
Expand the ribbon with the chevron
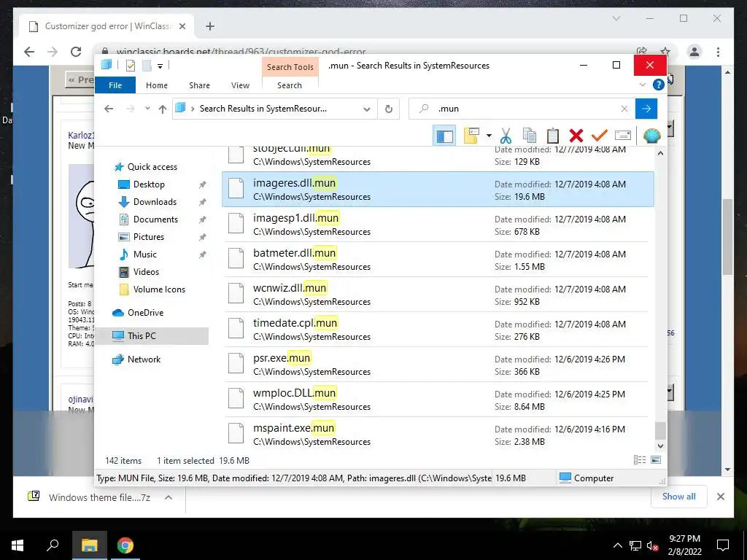pyautogui.click(x=642, y=85)
